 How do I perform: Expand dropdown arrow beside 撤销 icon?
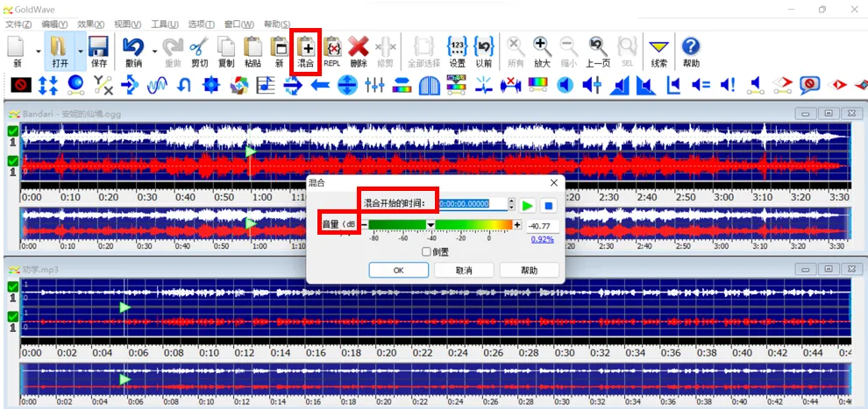click(154, 51)
